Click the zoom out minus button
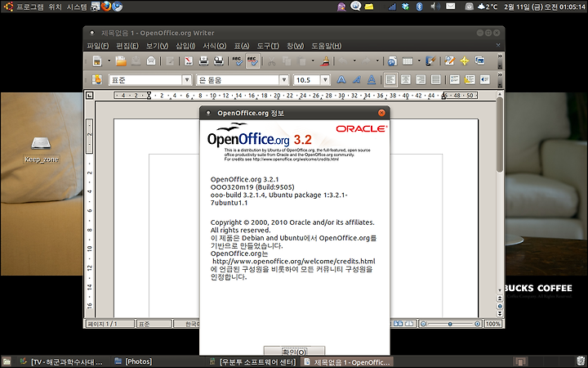The height and width of the screenshot is (368, 588). 423,324
